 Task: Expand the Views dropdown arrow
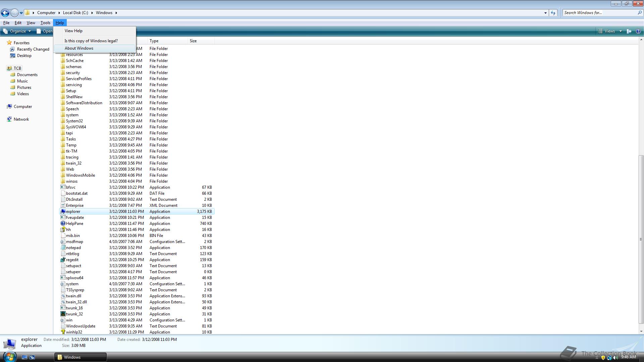tap(620, 31)
